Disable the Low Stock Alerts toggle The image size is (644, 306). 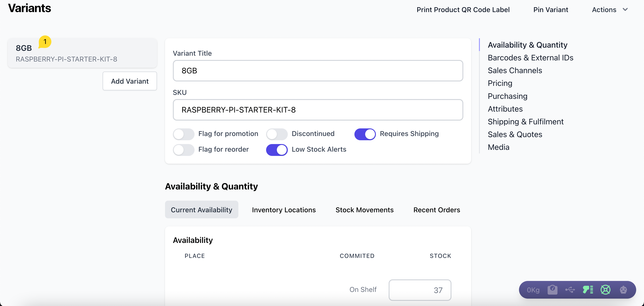coord(277,150)
